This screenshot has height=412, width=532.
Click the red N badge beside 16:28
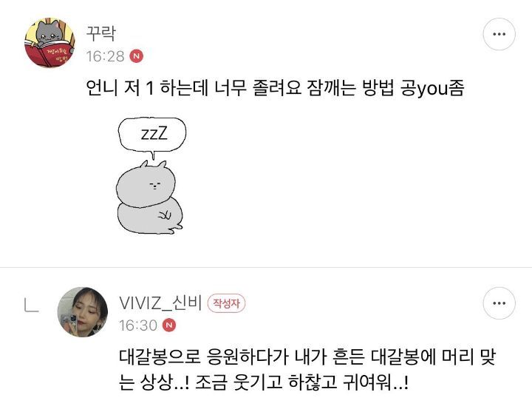pyautogui.click(x=137, y=56)
